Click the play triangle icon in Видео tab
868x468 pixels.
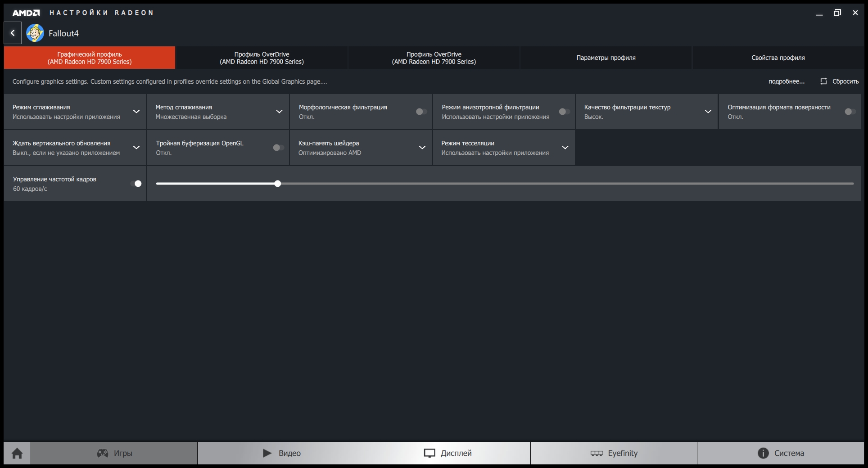(x=267, y=453)
